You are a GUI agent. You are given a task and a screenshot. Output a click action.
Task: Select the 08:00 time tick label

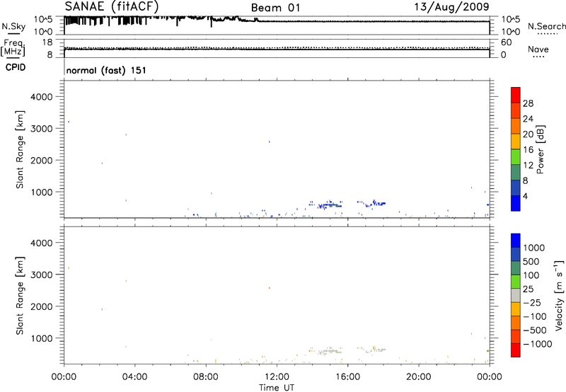(206, 377)
